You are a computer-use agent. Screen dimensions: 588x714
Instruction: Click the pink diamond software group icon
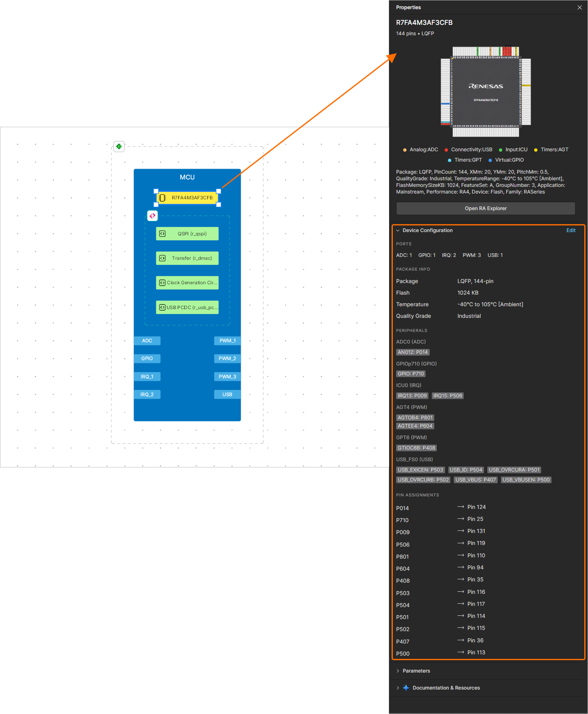click(152, 216)
